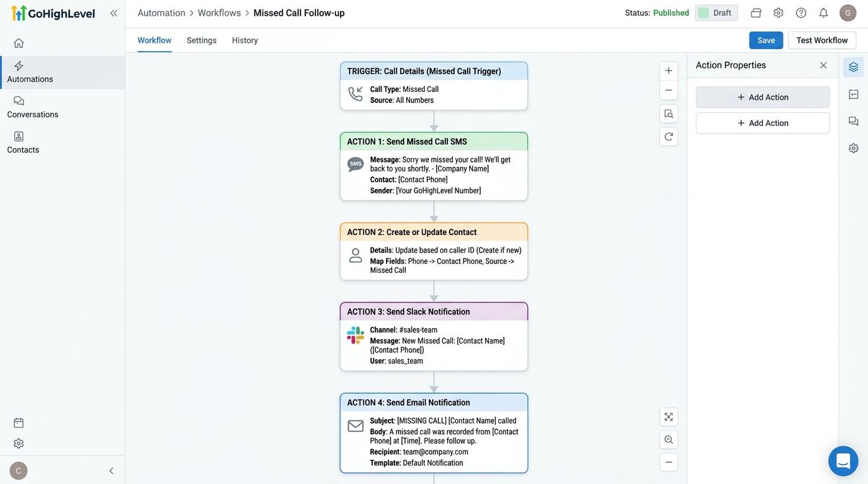Open Automations in the sidebar
Screen dimensions: 868x484
click(62, 72)
